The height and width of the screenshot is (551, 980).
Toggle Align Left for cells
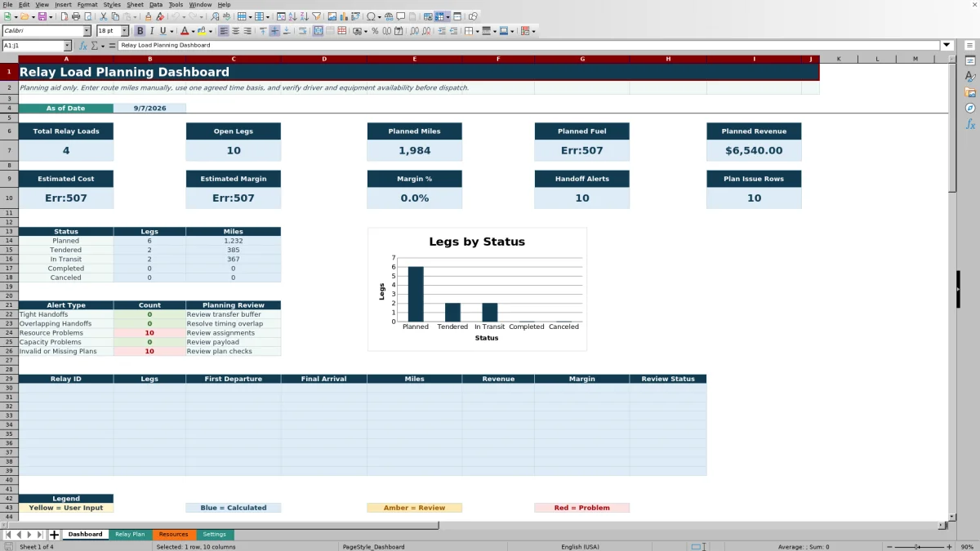click(x=223, y=31)
